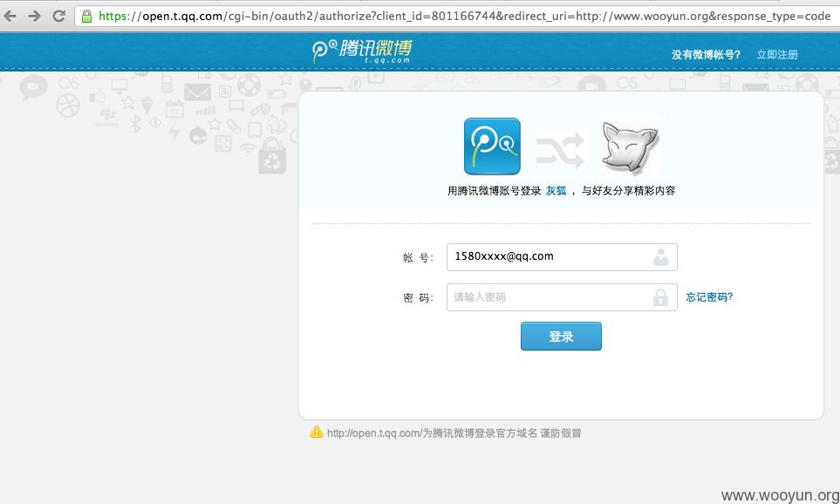Go back using the browser back arrow

coord(10,16)
